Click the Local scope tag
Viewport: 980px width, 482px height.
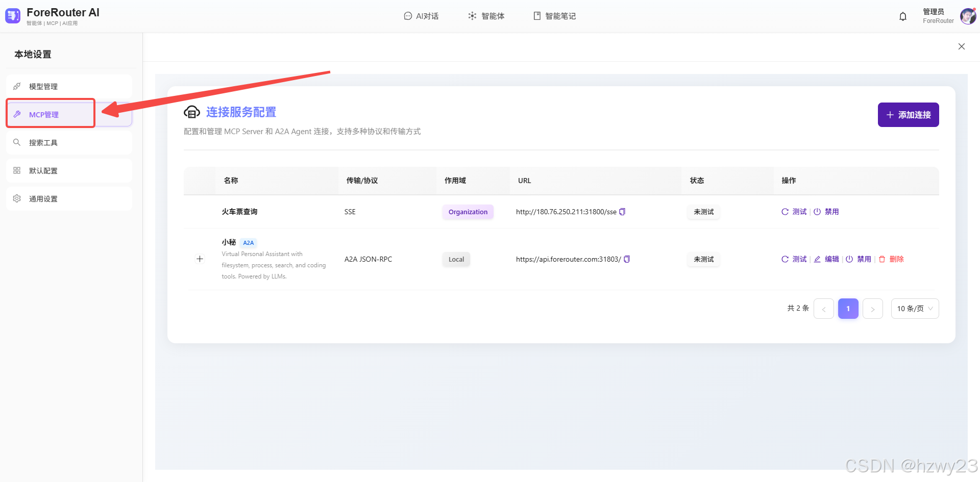(x=456, y=259)
